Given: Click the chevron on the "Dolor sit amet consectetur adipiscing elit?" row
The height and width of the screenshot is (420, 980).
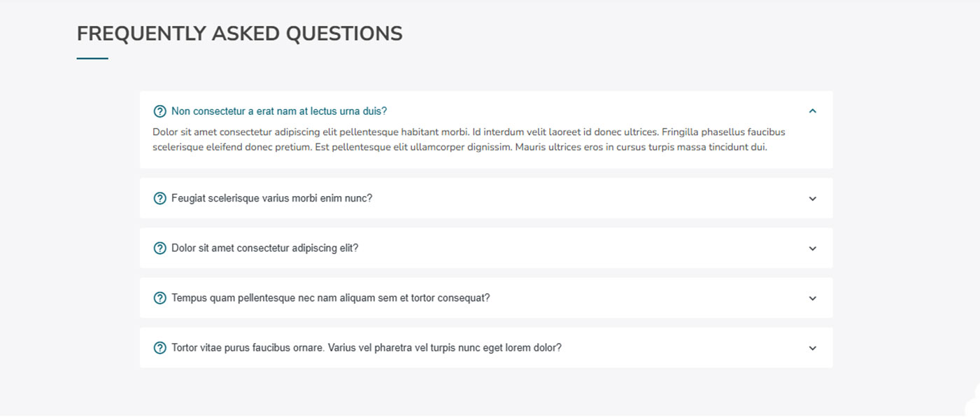Looking at the screenshot, I should 812,248.
